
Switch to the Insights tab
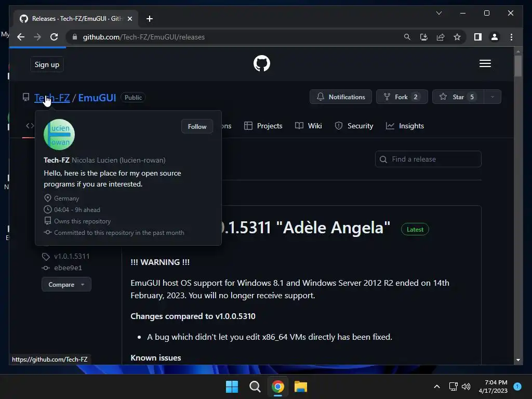(405, 126)
